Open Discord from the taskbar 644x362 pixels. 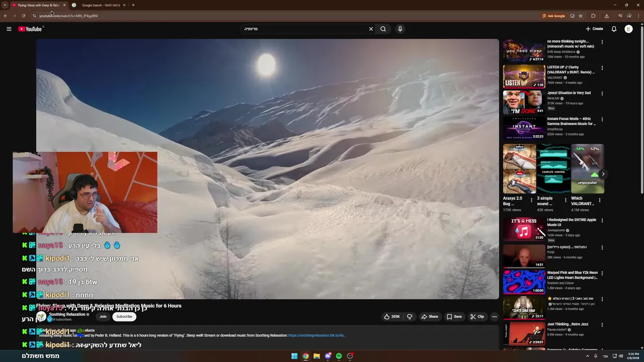tap(328, 356)
